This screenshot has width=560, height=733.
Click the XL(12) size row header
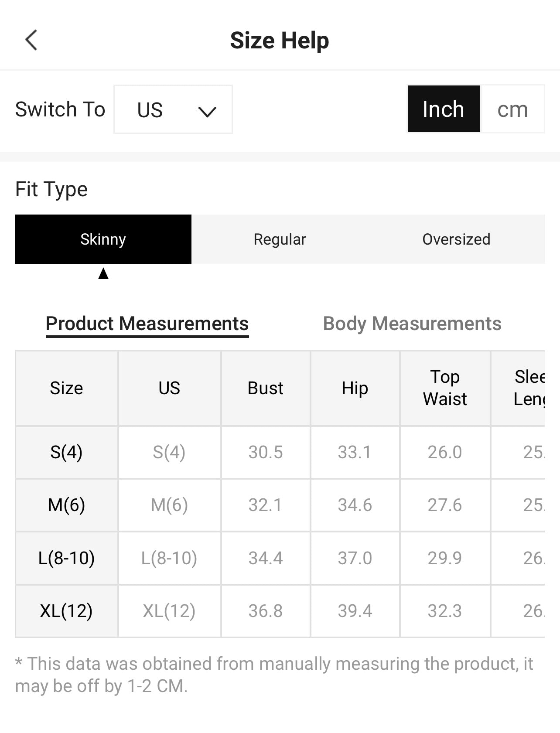[x=66, y=611]
